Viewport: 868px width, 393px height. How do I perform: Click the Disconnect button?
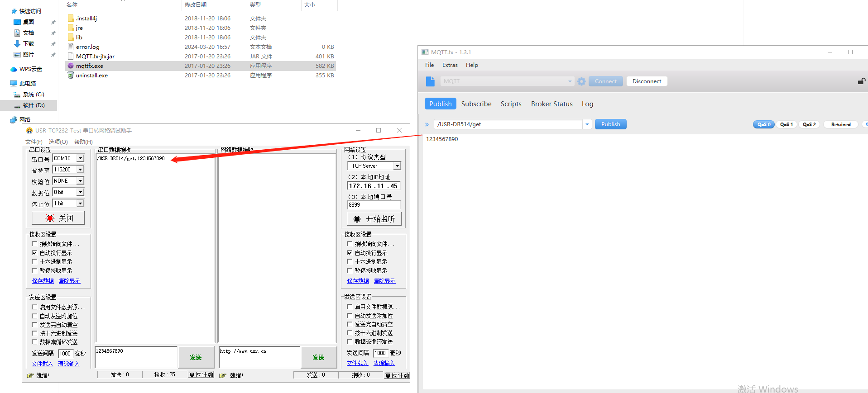pyautogui.click(x=647, y=81)
